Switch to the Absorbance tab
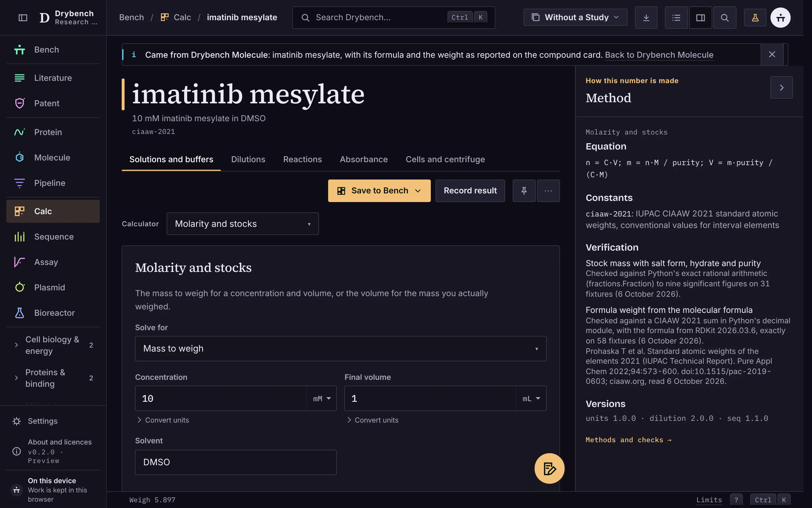This screenshot has height=508, width=812. [x=364, y=159]
